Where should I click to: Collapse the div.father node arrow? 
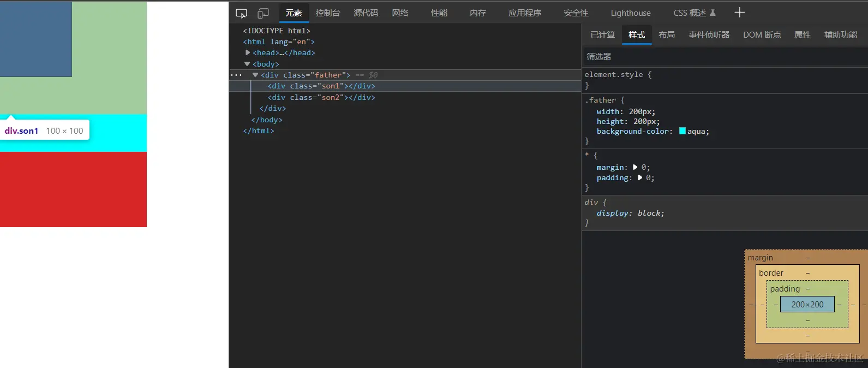point(255,75)
